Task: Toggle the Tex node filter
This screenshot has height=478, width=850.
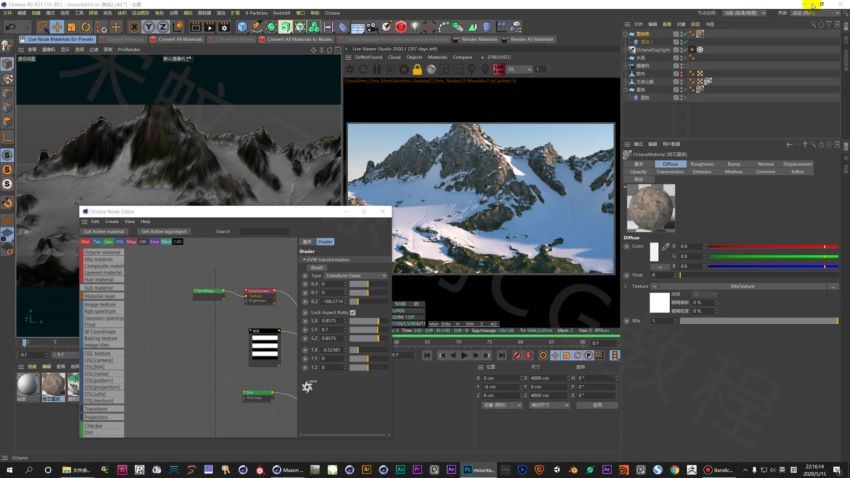Action: (x=97, y=242)
